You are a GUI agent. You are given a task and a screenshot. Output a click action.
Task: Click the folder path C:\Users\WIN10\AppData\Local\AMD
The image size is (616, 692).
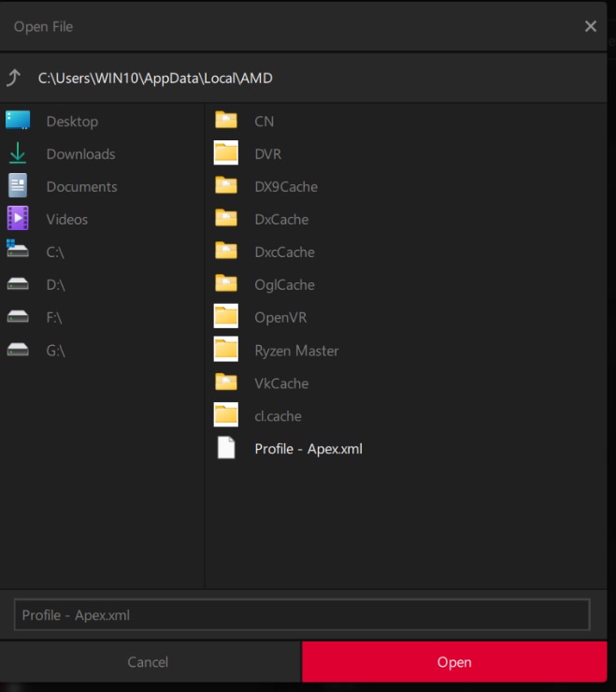pos(155,79)
